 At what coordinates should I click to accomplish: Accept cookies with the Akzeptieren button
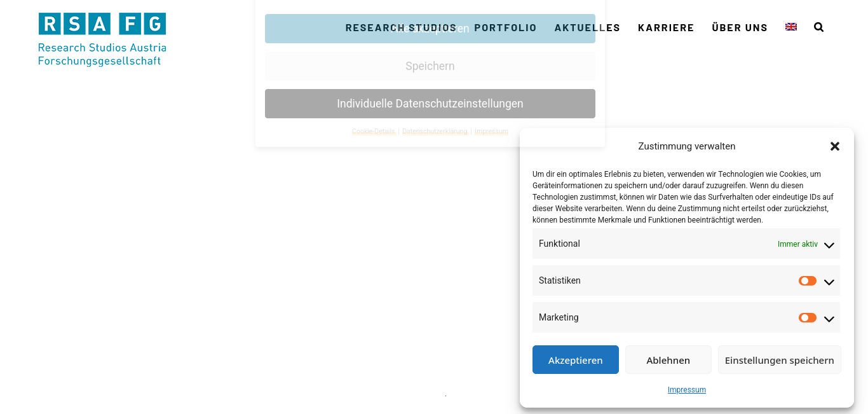[x=576, y=360]
